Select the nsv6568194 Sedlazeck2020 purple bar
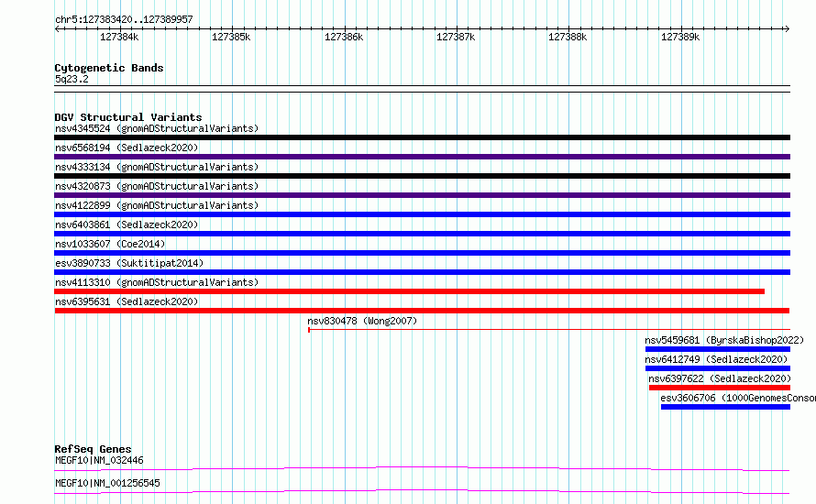This screenshot has height=504, width=816. (x=422, y=157)
